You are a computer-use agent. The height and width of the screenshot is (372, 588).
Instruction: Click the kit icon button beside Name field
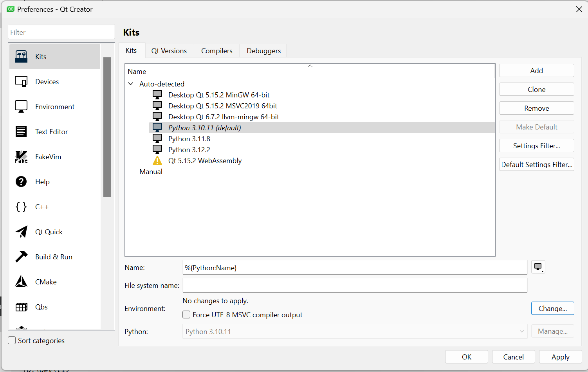point(538,267)
